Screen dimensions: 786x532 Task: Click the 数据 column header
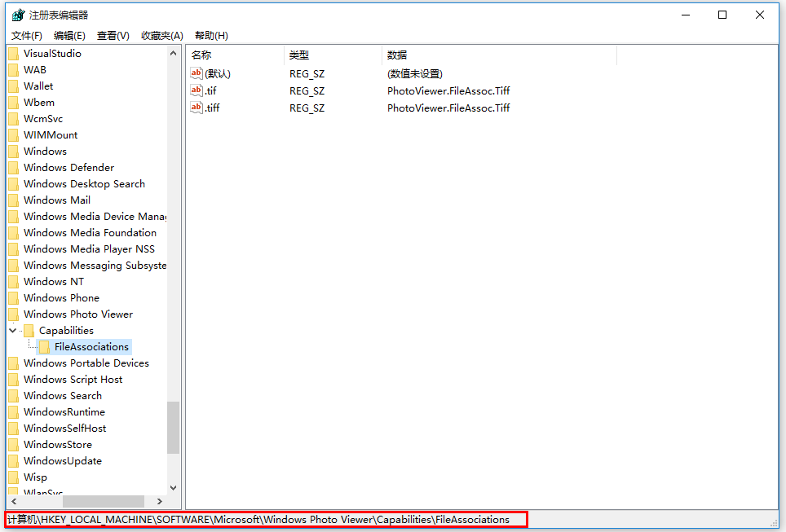[x=396, y=55]
